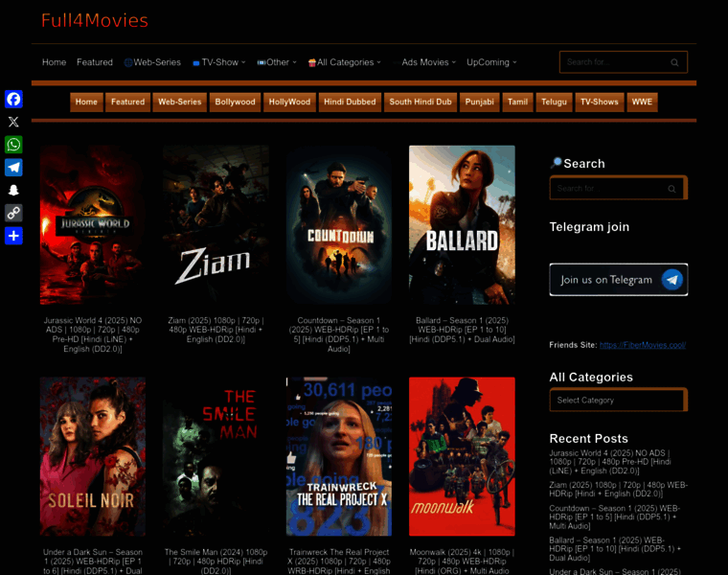Open recent post Countdown Season 1

click(x=614, y=517)
